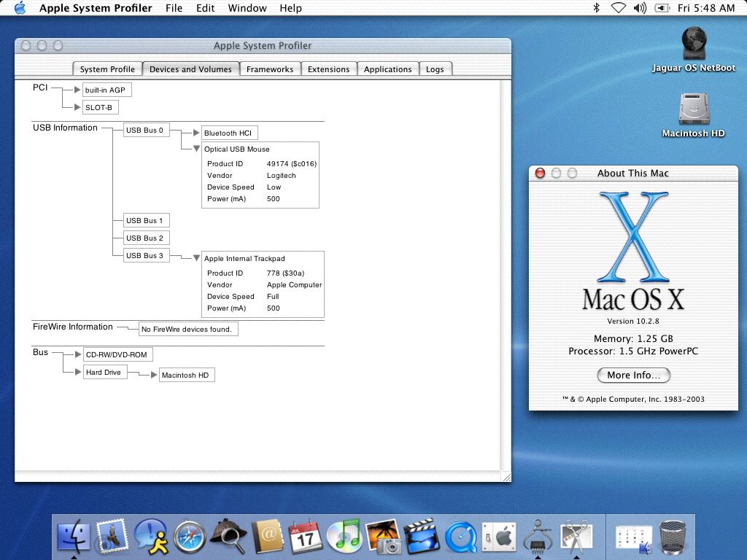Click Apple System Profiler caliper icon in Dock
Screen dimensions: 747x560
[x=538, y=537]
